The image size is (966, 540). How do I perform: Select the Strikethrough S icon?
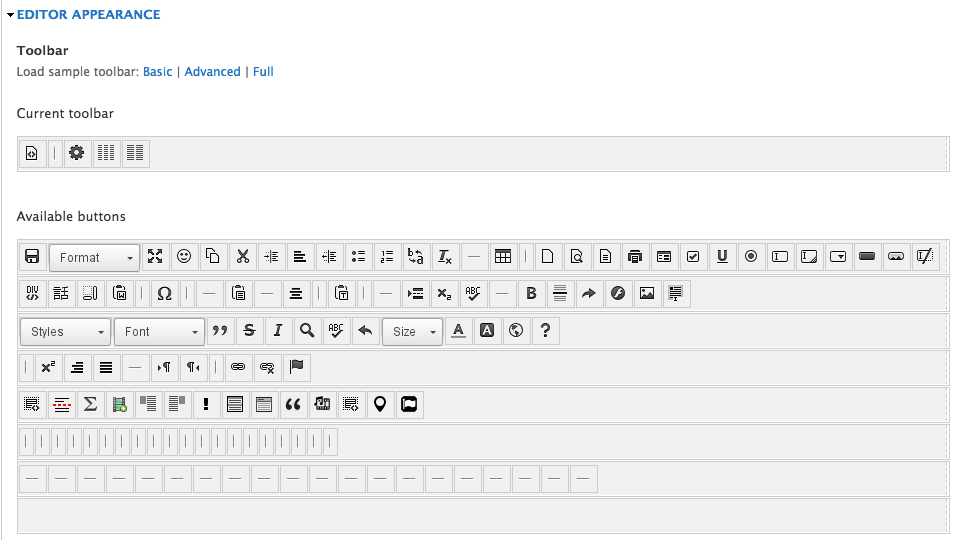click(250, 331)
